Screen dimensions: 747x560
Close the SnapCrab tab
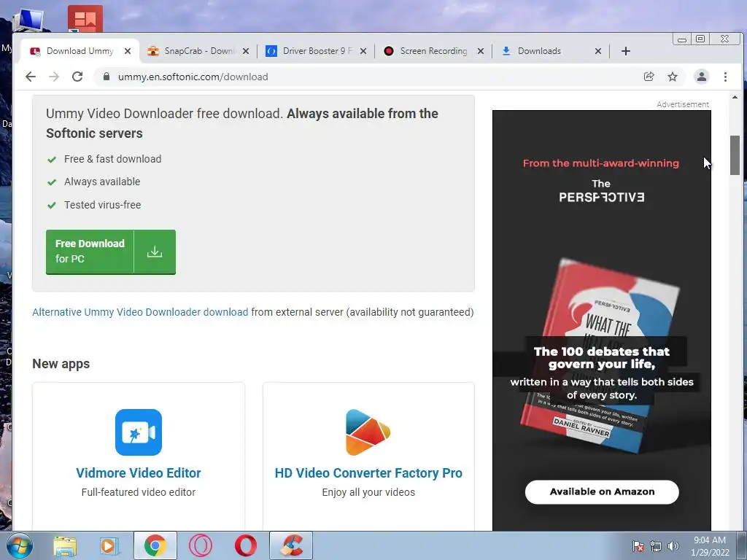tap(245, 51)
